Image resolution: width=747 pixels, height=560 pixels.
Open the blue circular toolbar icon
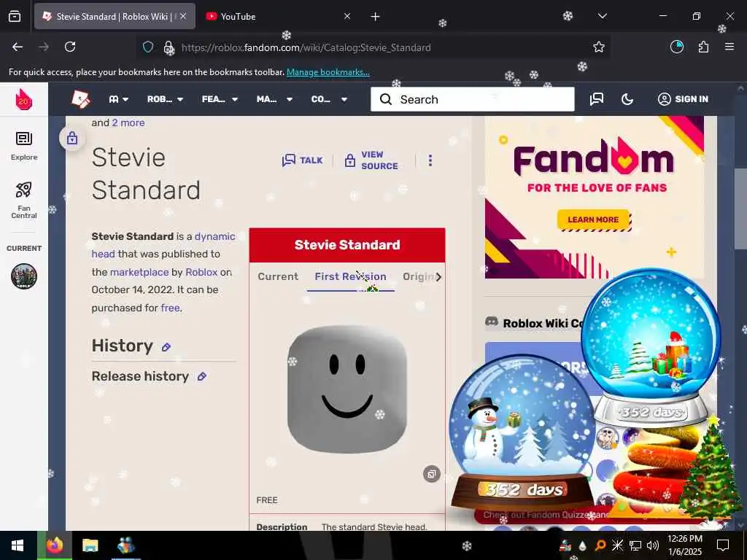[677, 47]
